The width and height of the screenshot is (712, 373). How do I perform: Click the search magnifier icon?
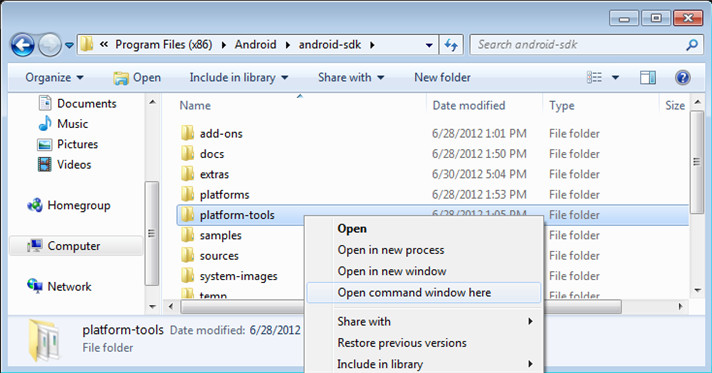pyautogui.click(x=692, y=45)
